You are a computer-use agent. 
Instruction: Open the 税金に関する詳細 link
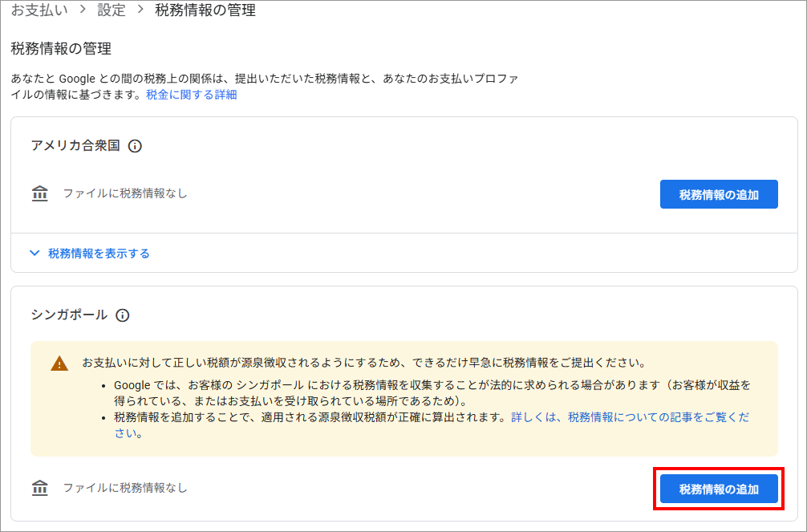pyautogui.click(x=191, y=95)
